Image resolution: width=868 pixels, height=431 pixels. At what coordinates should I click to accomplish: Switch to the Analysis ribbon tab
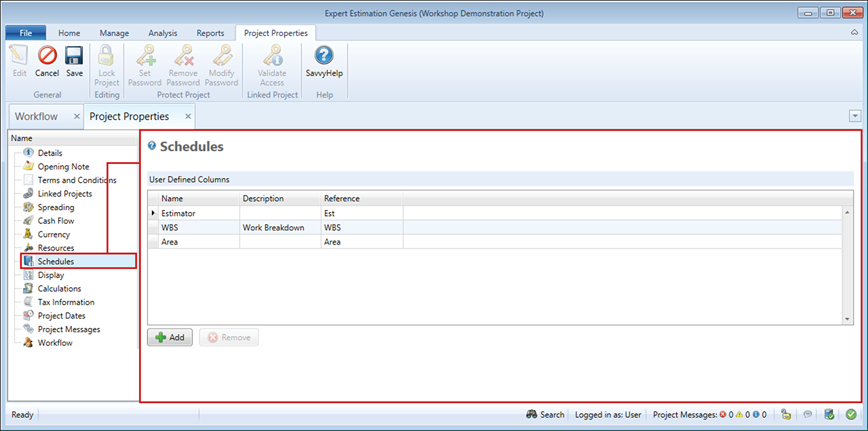[163, 33]
